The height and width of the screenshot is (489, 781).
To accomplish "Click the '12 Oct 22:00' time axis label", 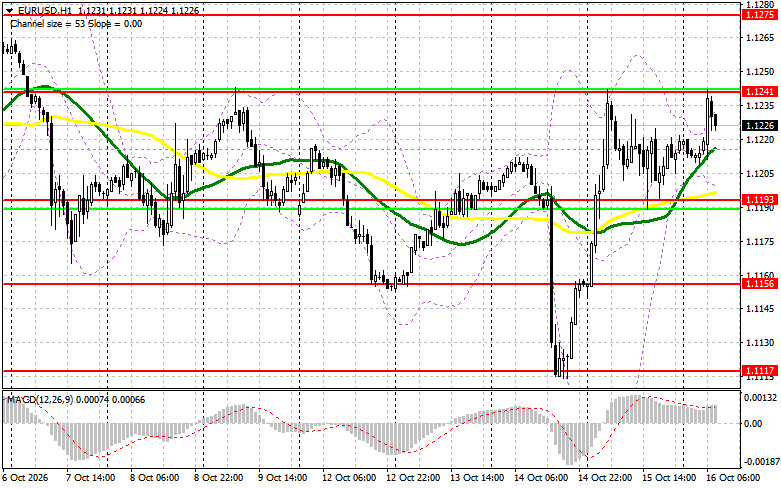I will (x=411, y=478).
